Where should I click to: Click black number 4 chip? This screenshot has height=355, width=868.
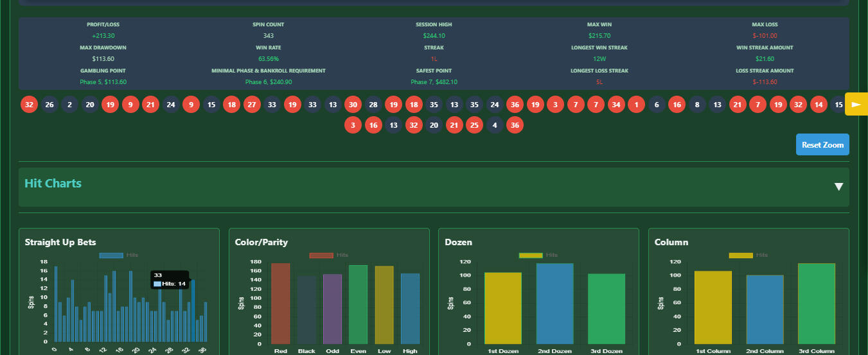click(494, 125)
